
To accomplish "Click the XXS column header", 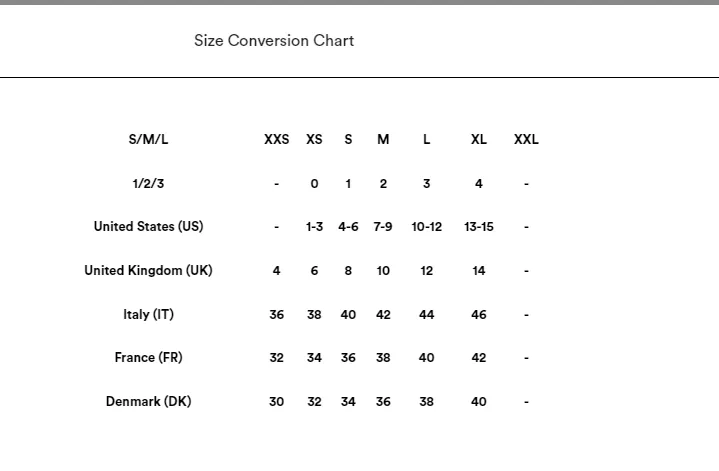I will [x=277, y=139].
